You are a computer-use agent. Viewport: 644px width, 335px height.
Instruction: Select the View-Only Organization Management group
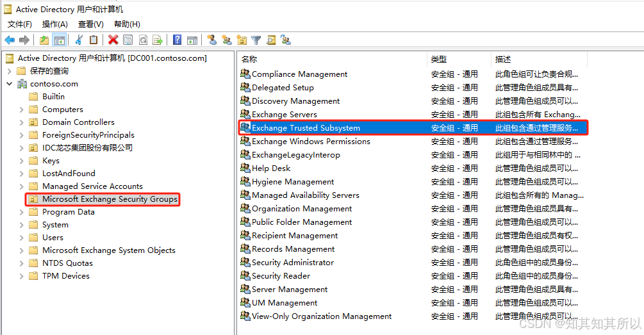click(322, 316)
